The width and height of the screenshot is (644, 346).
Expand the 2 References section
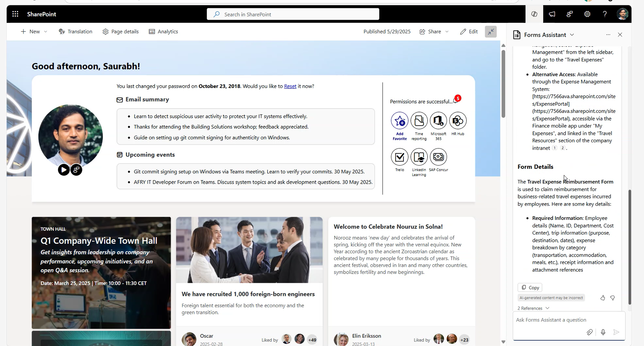click(x=533, y=308)
